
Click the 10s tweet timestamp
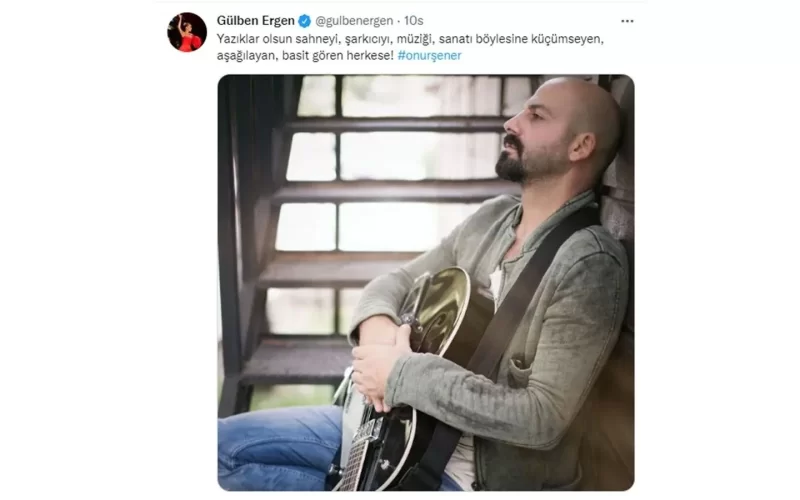(x=414, y=21)
